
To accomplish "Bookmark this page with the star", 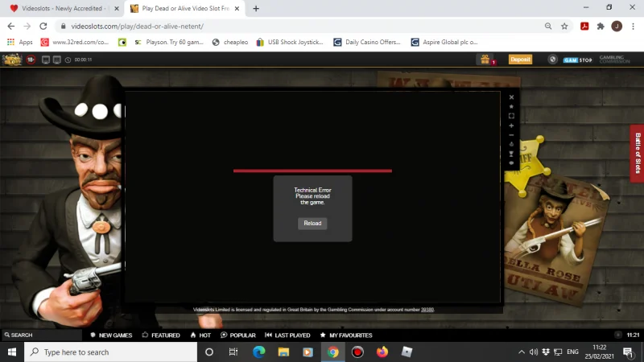I will [564, 27].
